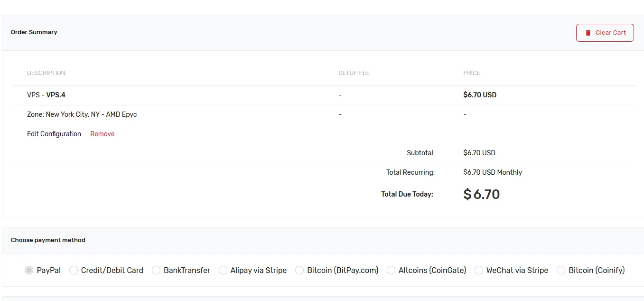The image size is (644, 301).
Task: Select Bitcoin (BitPay.com) payment
Action: tap(299, 270)
